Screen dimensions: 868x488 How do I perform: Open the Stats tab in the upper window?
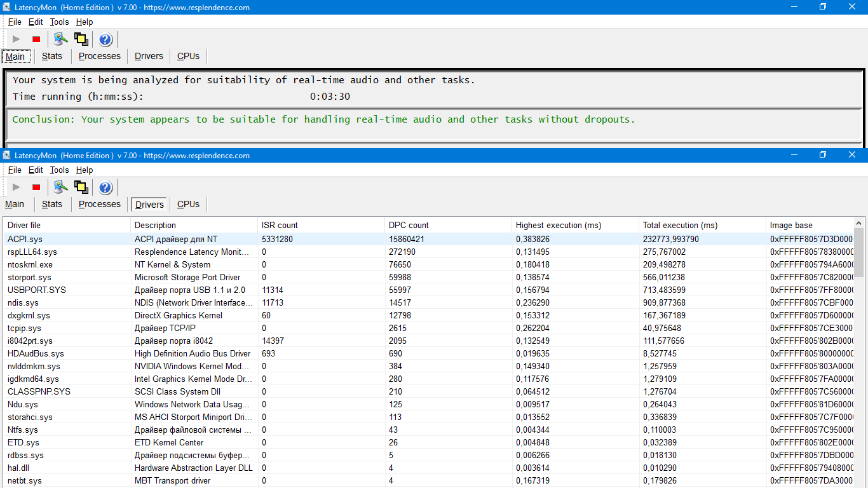point(52,56)
